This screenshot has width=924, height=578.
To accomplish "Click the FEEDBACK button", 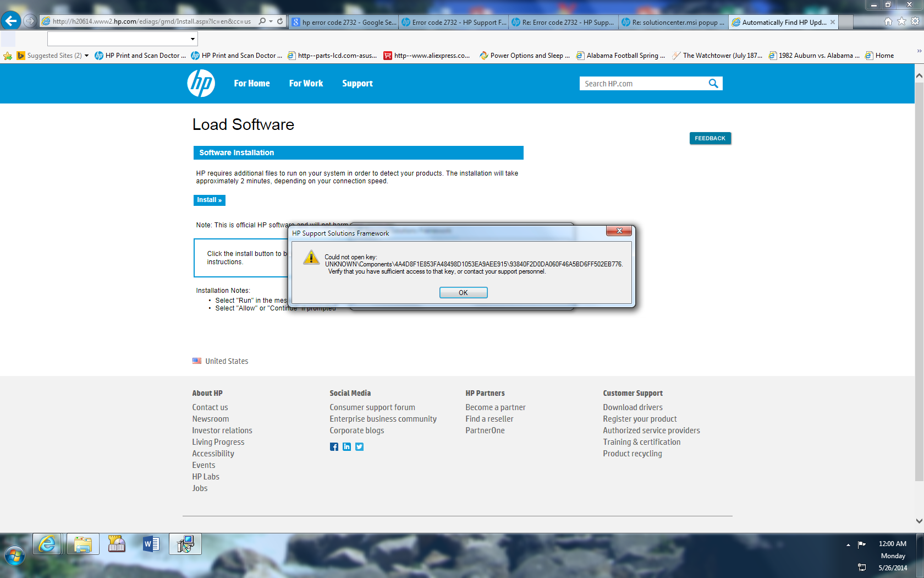I will pyautogui.click(x=710, y=138).
